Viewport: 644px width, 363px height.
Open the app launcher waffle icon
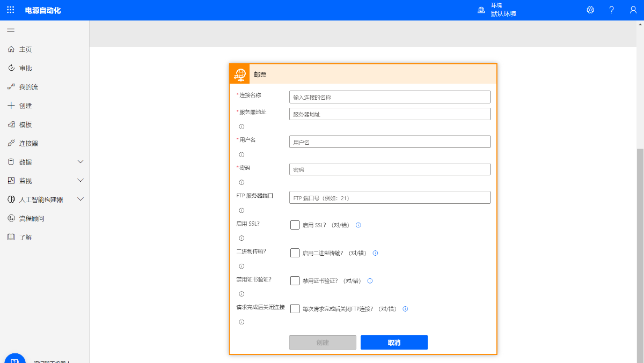pyautogui.click(x=11, y=10)
